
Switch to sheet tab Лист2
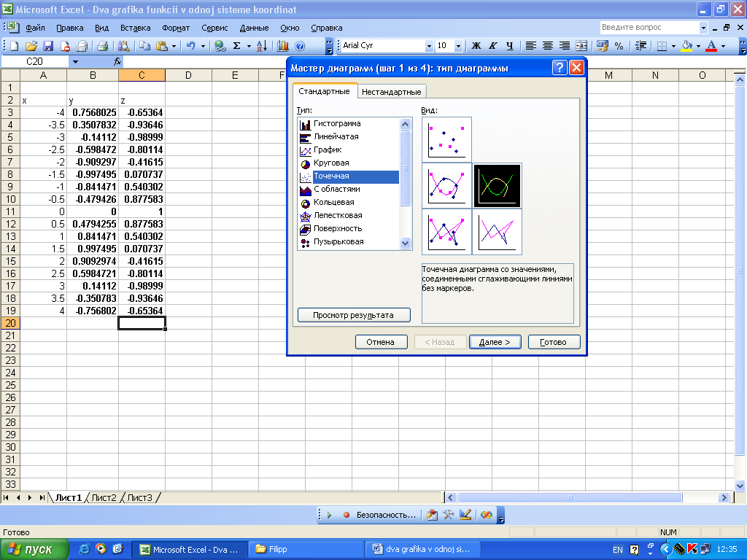(x=104, y=497)
